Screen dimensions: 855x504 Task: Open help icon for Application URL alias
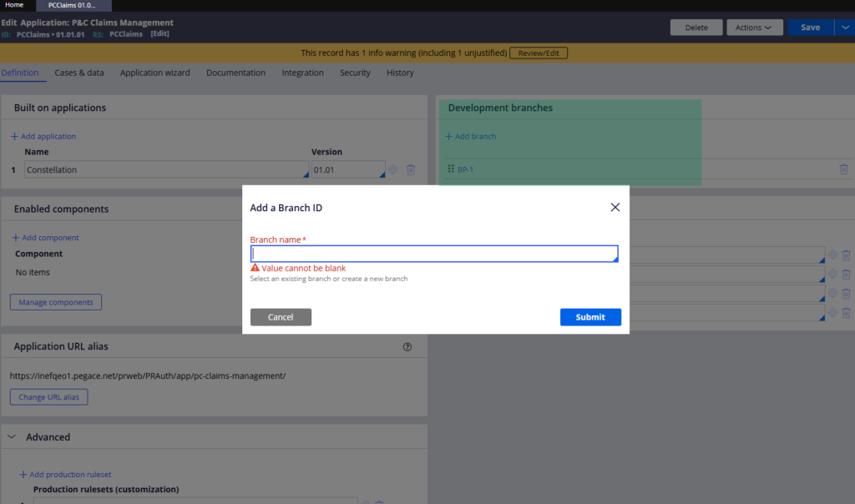point(407,346)
